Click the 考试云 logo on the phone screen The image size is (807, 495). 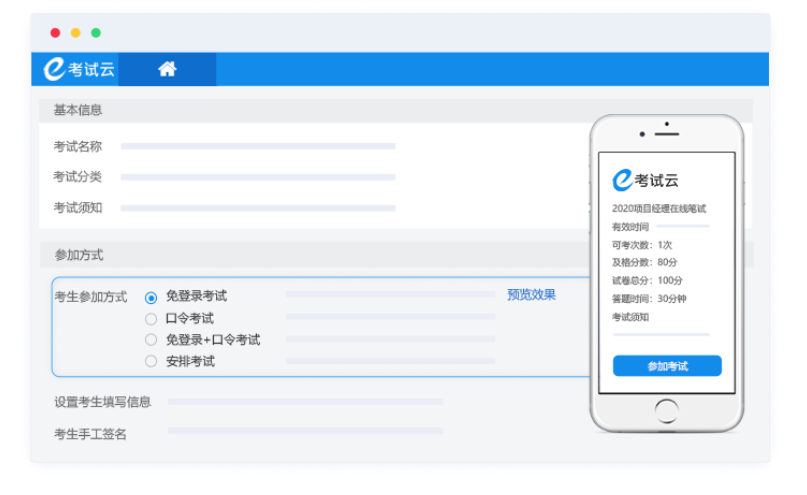(x=645, y=180)
